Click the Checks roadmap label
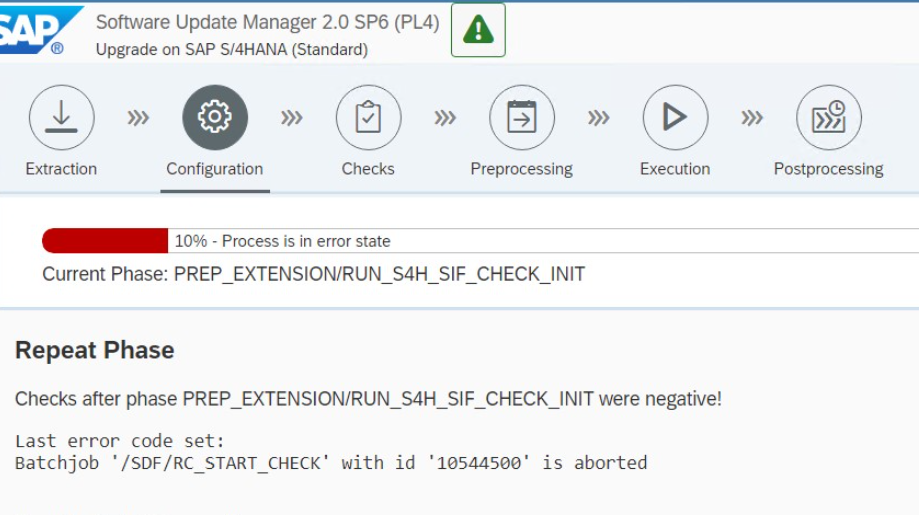This screenshot has width=919, height=515. click(x=368, y=169)
